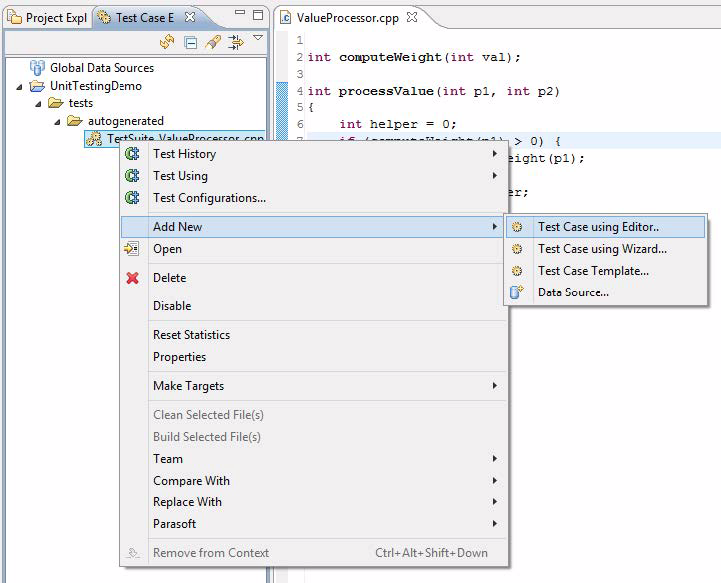Click the Test Case using Wizard gear icon

click(517, 249)
